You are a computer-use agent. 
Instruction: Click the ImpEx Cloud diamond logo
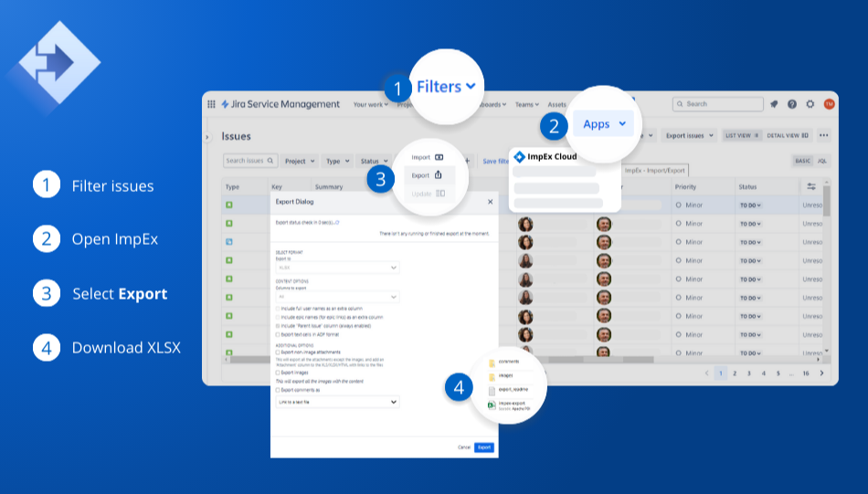click(519, 156)
